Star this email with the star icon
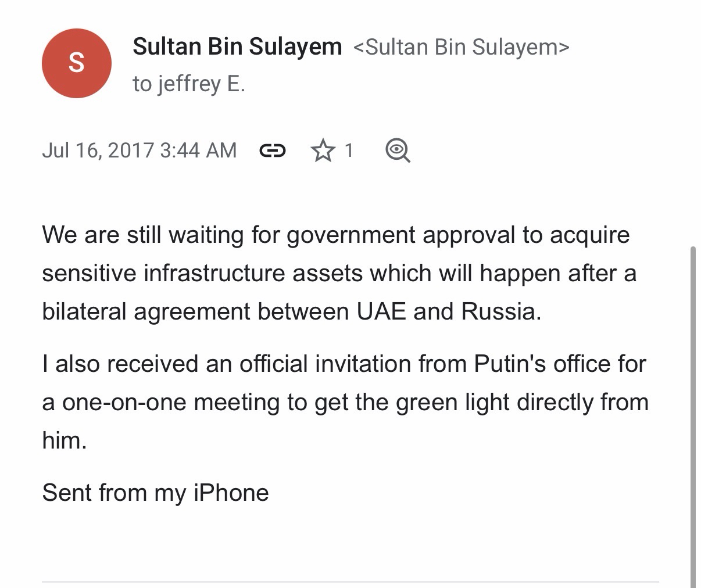This screenshot has height=588, width=701. (x=323, y=151)
